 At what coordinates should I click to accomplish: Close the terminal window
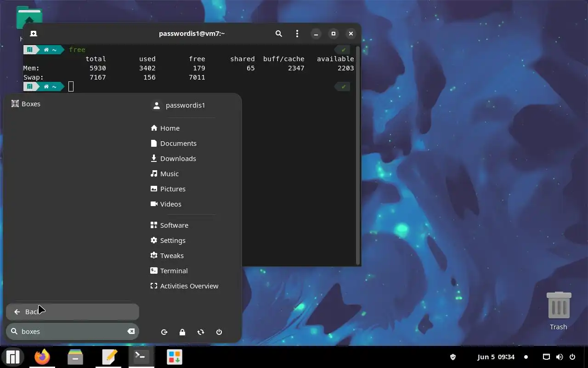point(351,34)
